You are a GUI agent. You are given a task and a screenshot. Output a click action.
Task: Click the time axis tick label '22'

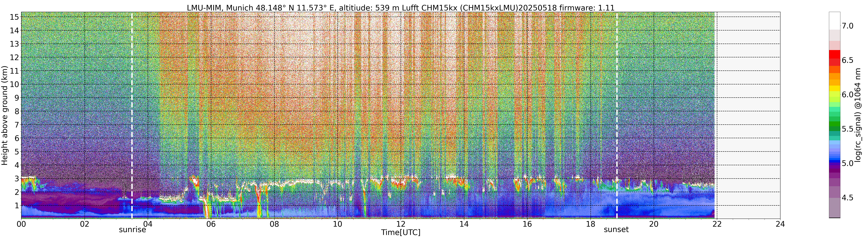717,224
